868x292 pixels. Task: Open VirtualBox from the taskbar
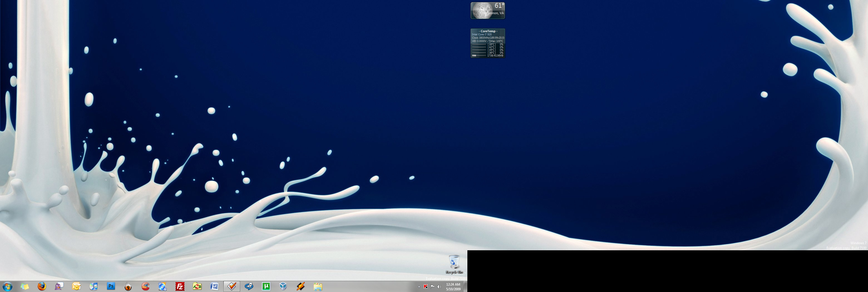click(x=283, y=287)
